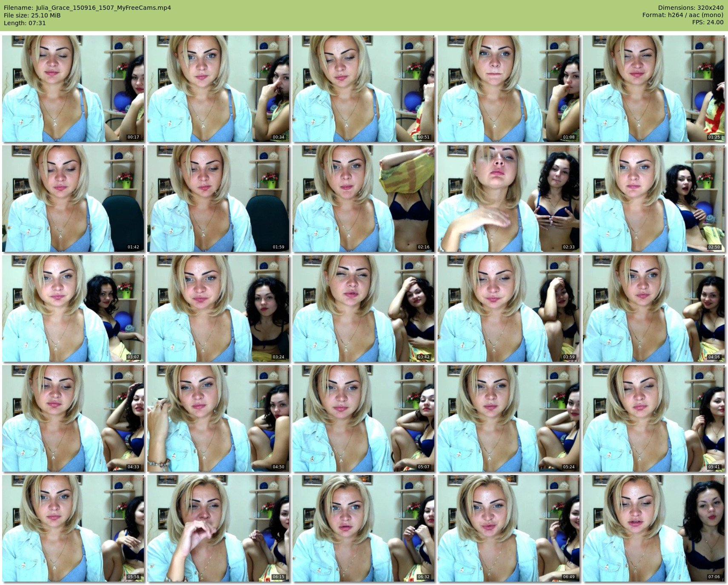
Task: Select the frame at 05:58
Action: coord(73,528)
